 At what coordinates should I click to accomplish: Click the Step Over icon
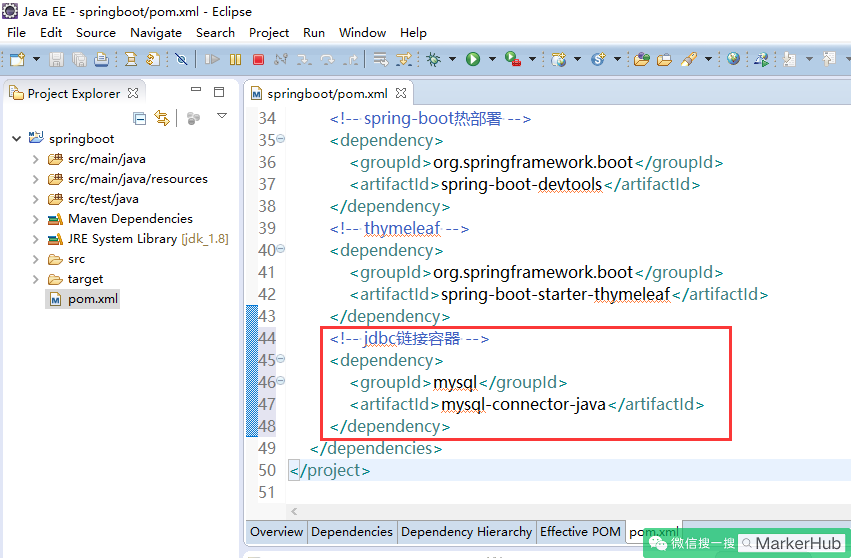pyautogui.click(x=327, y=59)
